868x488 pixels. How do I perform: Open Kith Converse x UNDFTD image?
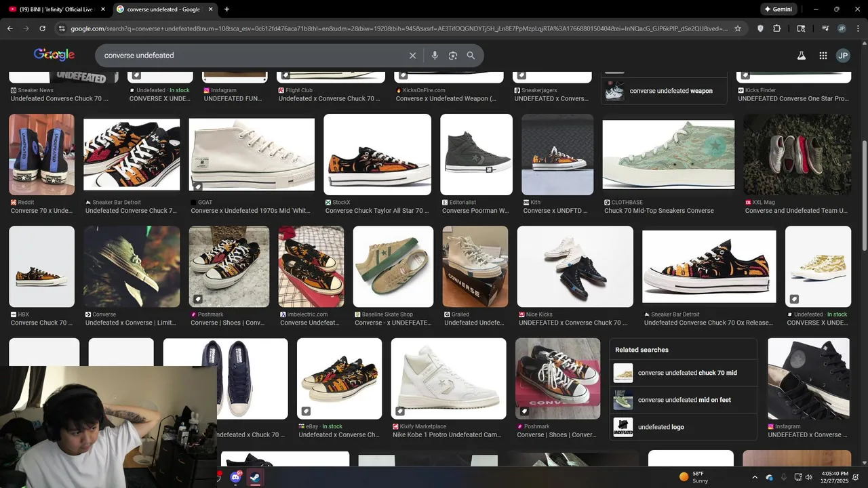557,155
